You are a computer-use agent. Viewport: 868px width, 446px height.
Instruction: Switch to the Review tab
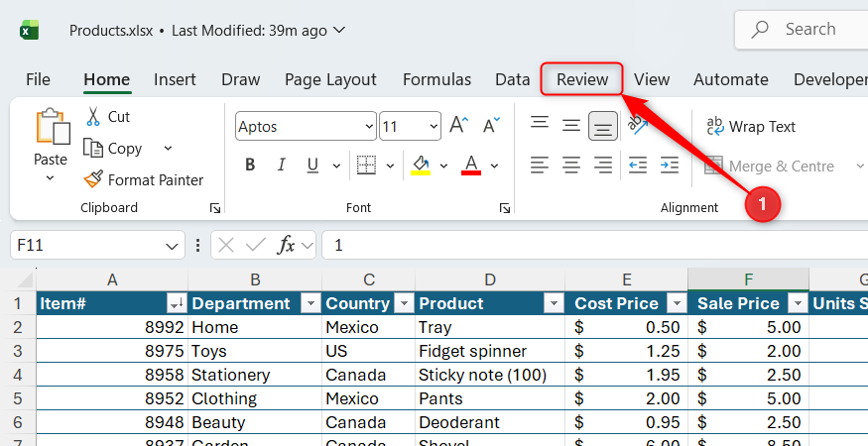click(582, 79)
